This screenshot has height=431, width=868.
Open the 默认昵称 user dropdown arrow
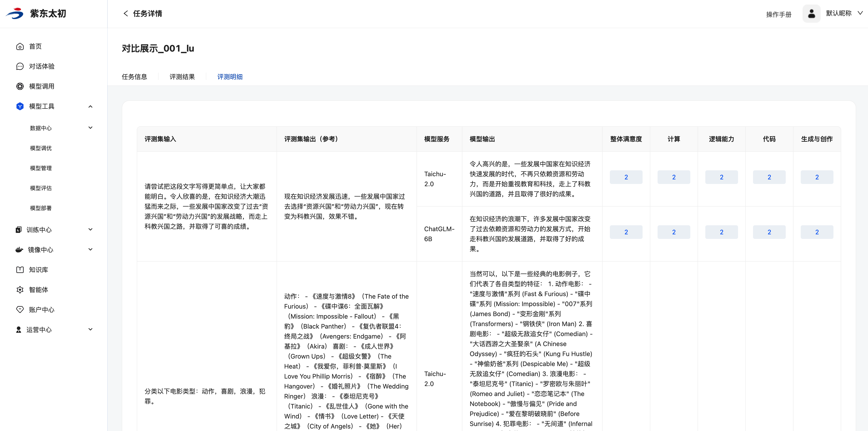[860, 13]
